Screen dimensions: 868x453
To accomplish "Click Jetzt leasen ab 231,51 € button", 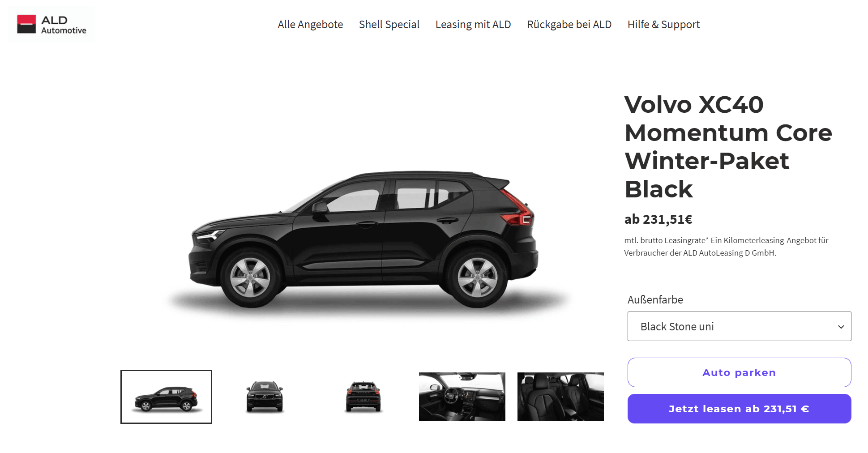I will point(739,409).
